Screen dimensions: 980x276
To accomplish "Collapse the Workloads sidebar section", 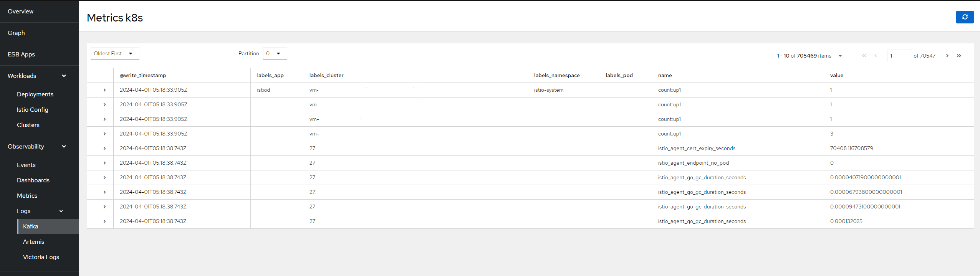I will (x=64, y=76).
